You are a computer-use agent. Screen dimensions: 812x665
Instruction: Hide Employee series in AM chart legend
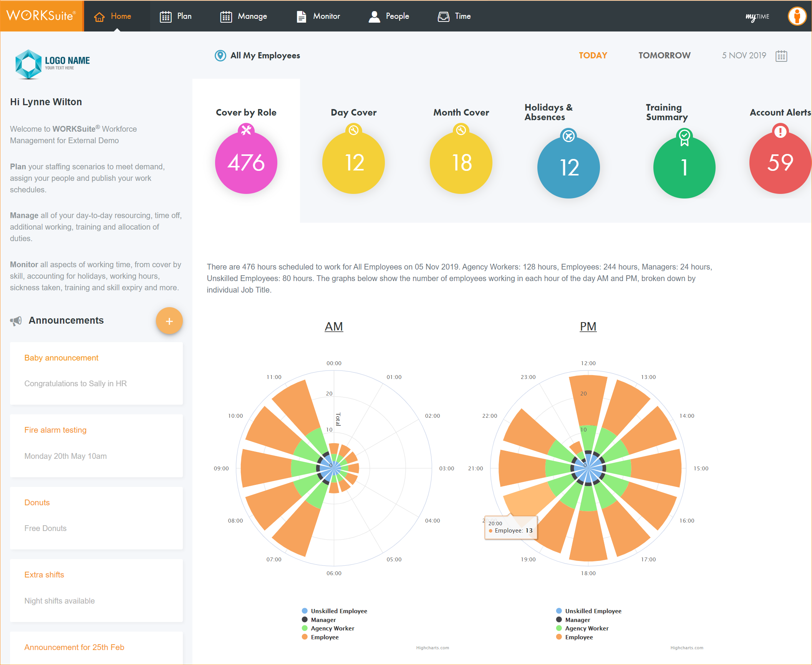point(324,637)
